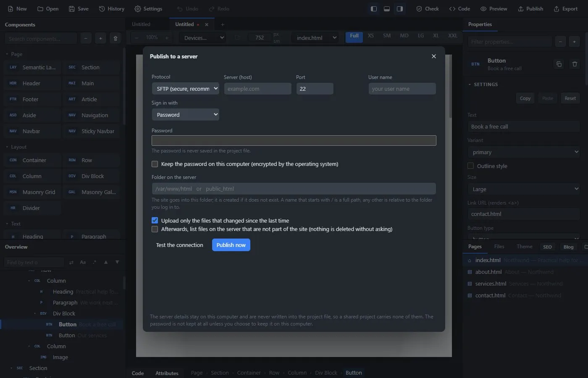Image resolution: width=588 pixels, height=378 pixels.
Task: Jump to previous match in Overview search
Action: pos(106,262)
